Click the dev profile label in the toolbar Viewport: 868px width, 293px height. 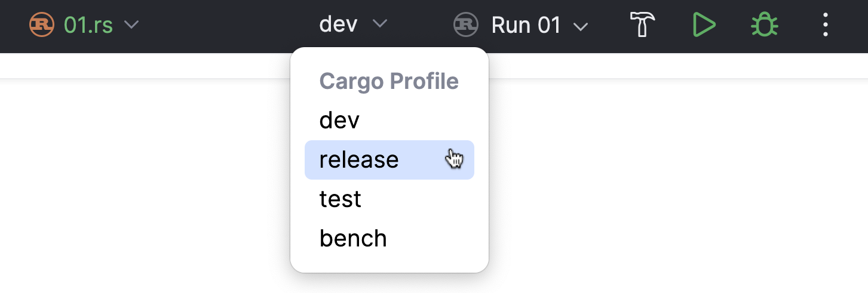click(x=339, y=24)
